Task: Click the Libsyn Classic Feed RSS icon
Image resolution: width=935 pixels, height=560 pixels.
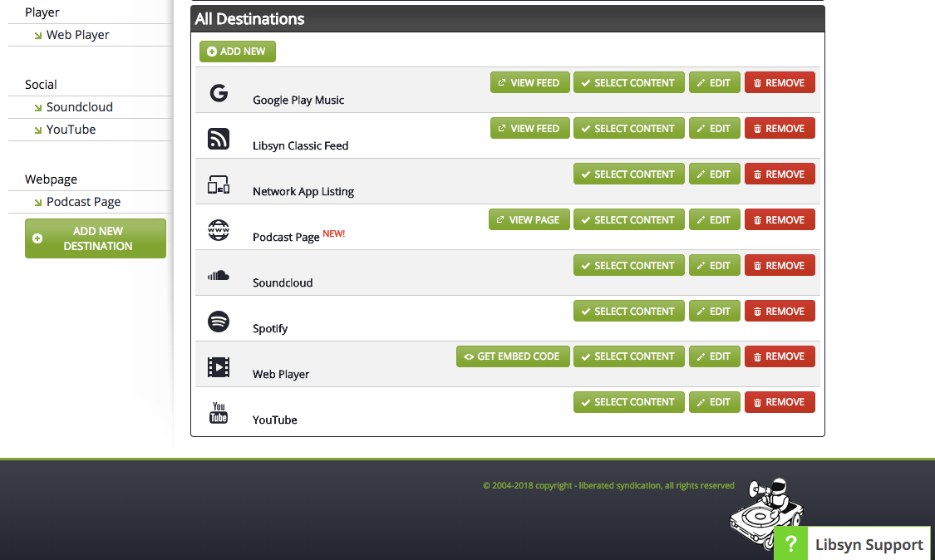Action: pos(219,139)
